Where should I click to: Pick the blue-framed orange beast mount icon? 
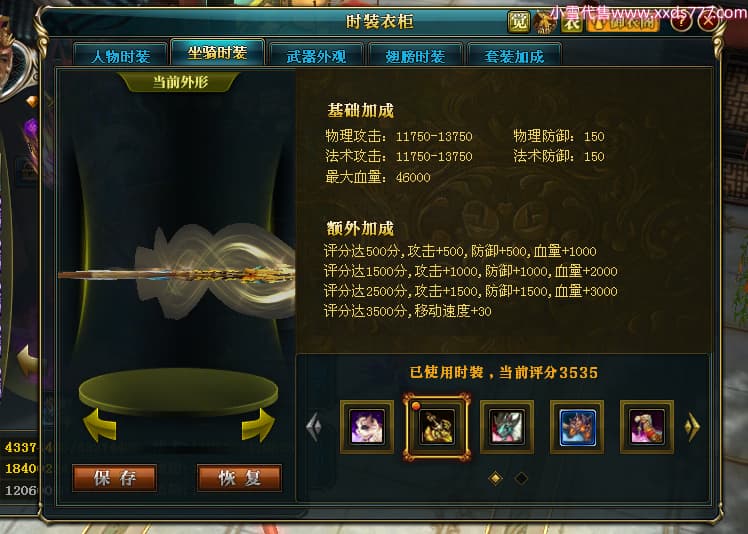[x=577, y=427]
